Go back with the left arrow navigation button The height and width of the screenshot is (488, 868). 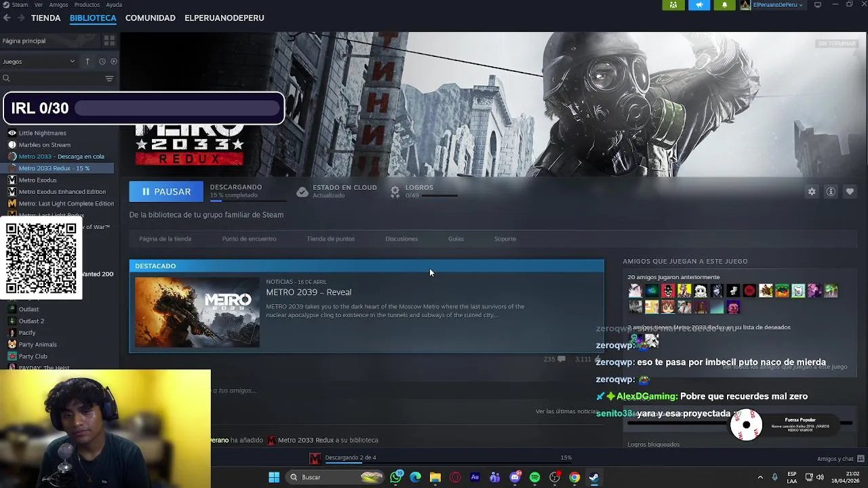pos(7,18)
